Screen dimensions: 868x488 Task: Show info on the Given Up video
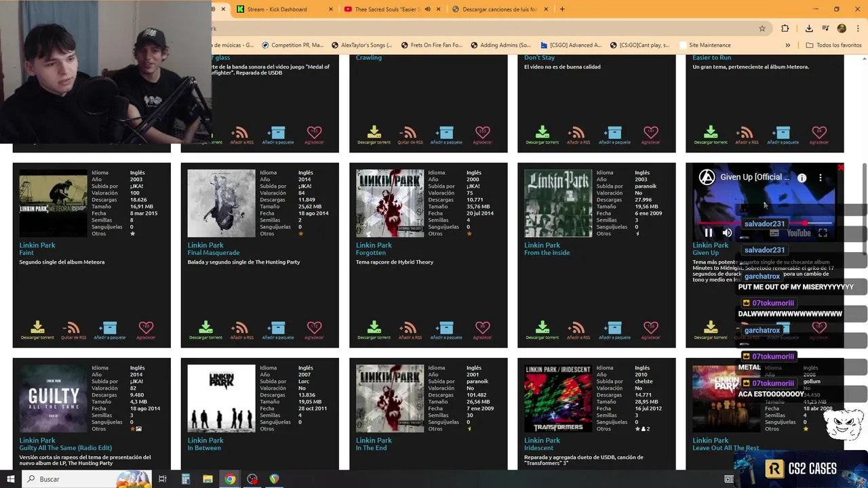802,178
